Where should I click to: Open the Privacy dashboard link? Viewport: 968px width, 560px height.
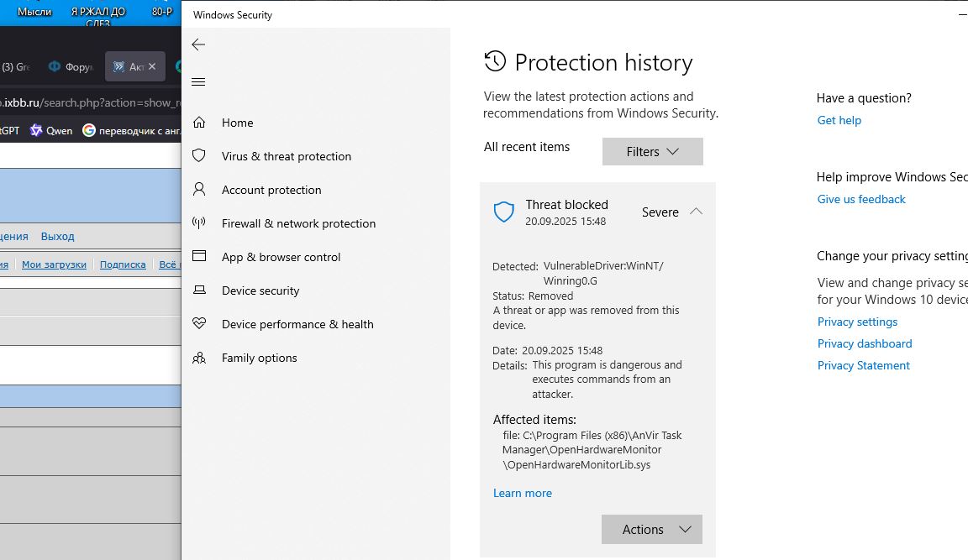864,344
